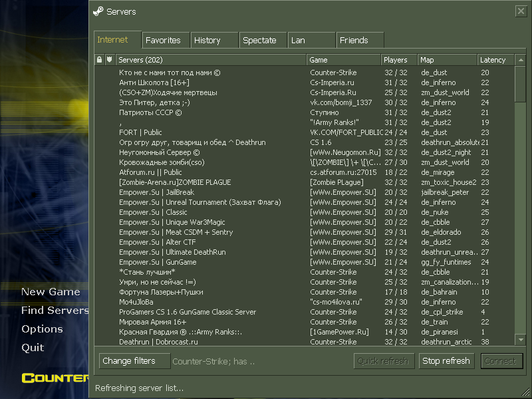Viewport: 532px width, 399px height.
Task: Select server 'Неугомонный Сервер ©'
Action: pos(305,152)
